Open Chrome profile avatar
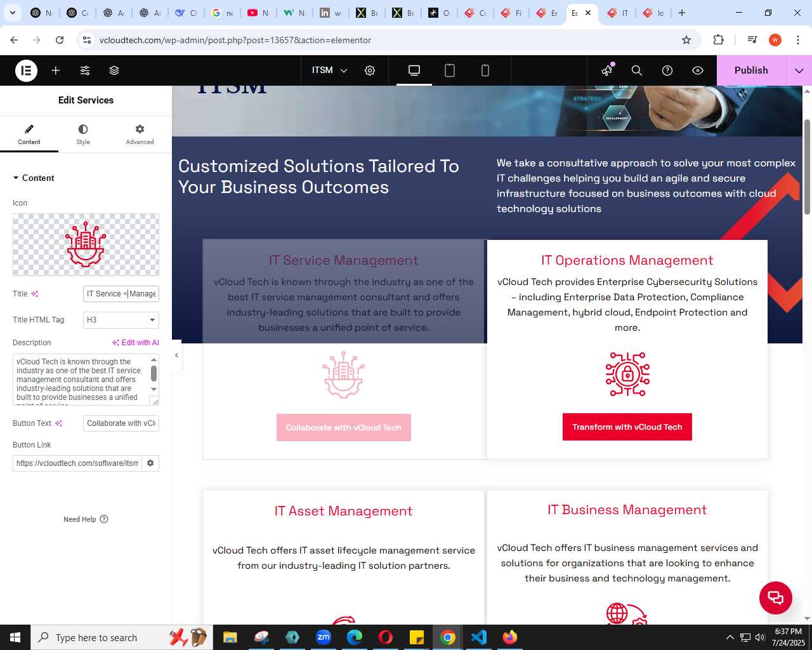812x650 pixels. click(775, 40)
